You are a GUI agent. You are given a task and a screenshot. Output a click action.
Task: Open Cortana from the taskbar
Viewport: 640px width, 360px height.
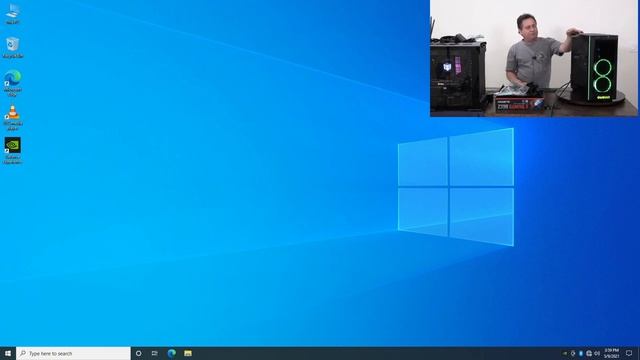138,353
